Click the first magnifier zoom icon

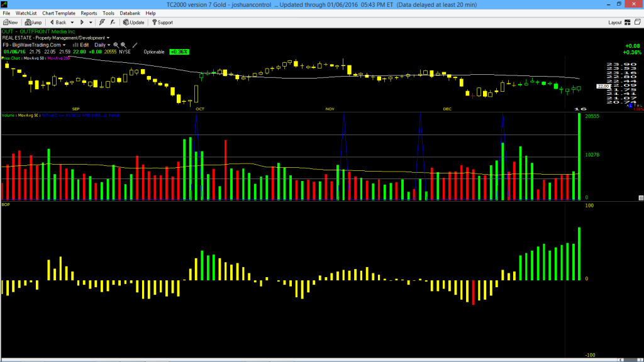pos(116,45)
